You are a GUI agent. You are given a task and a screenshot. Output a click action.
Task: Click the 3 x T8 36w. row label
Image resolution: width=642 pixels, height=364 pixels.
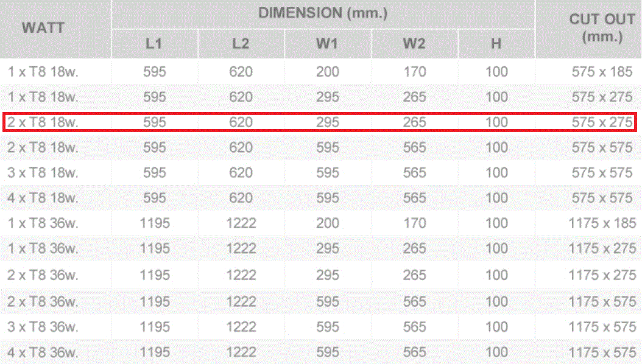pos(43,327)
